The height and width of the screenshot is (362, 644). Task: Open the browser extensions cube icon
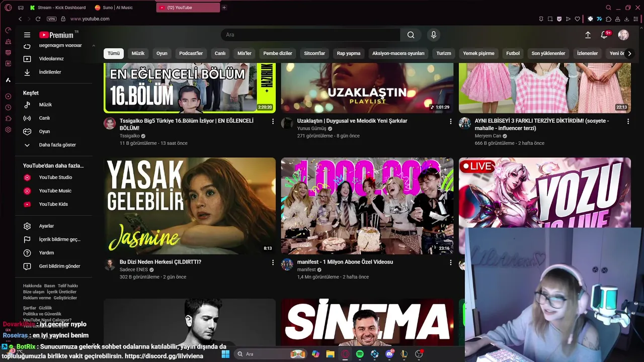pos(609,19)
